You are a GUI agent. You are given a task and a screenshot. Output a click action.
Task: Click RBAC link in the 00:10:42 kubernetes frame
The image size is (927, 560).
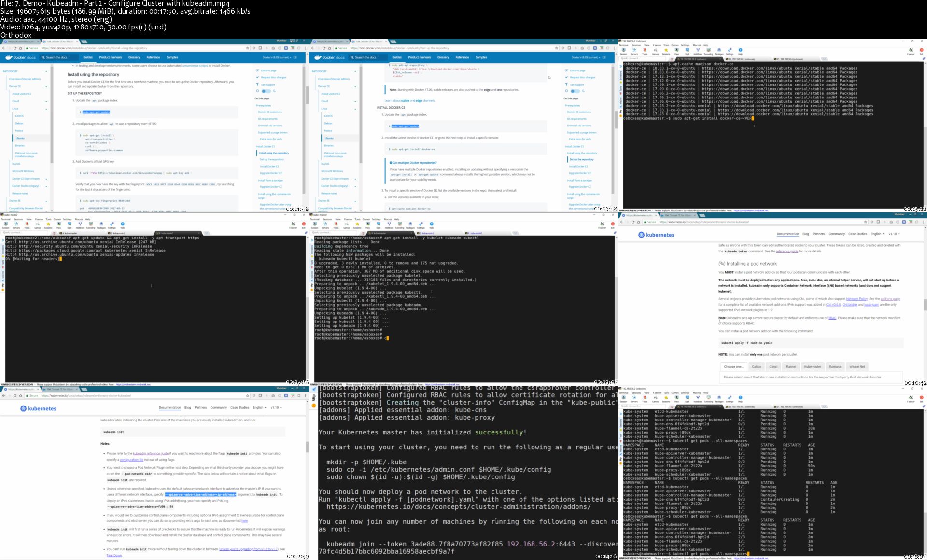point(832,318)
